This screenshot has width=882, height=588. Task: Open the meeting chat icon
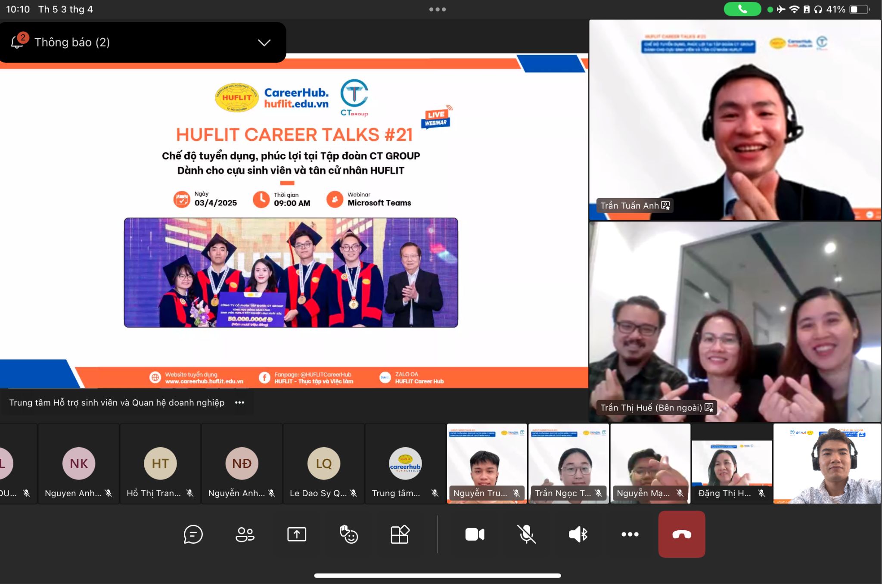tap(193, 535)
